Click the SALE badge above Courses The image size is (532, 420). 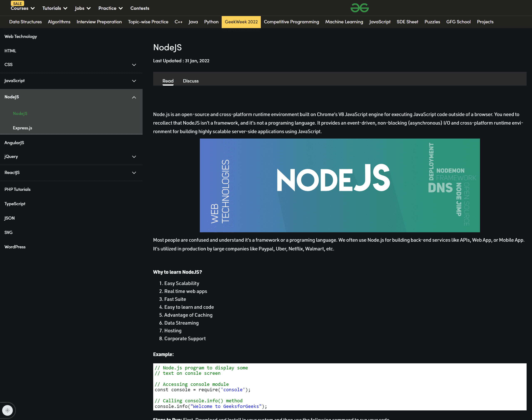pos(17,4)
